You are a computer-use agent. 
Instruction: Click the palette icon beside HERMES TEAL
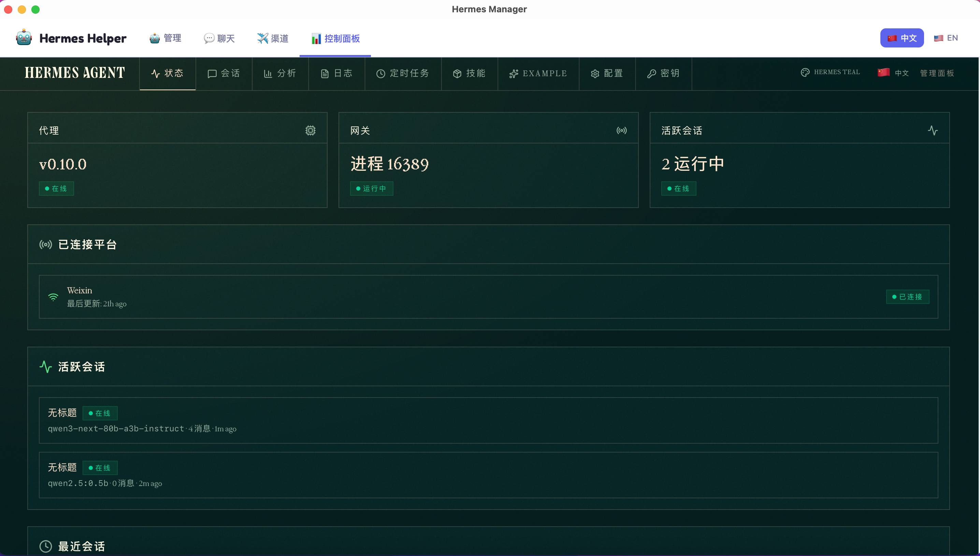click(805, 72)
